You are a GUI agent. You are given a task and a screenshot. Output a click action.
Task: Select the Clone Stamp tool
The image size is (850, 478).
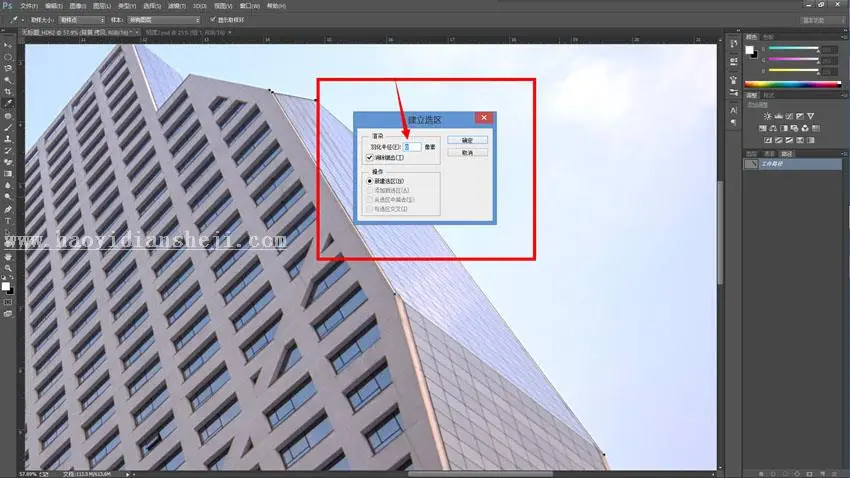point(8,139)
